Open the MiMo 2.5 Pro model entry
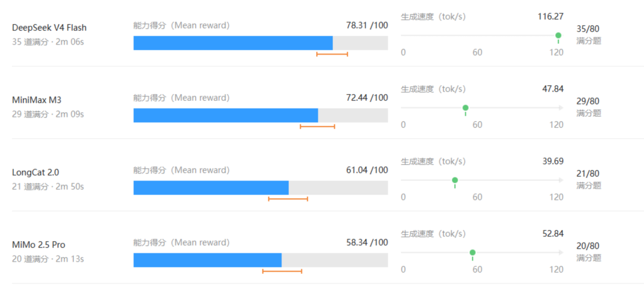The height and width of the screenshot is (293, 644). pos(38,245)
